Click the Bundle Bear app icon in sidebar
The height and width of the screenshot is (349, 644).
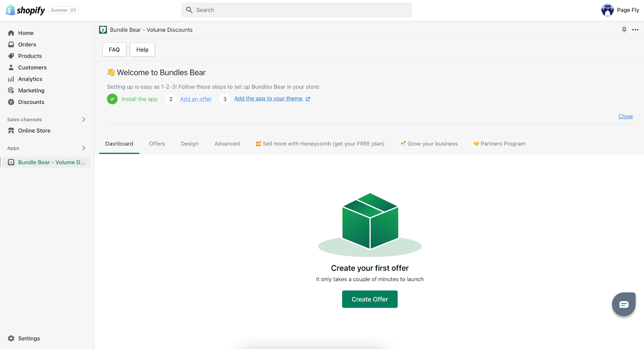(x=11, y=162)
